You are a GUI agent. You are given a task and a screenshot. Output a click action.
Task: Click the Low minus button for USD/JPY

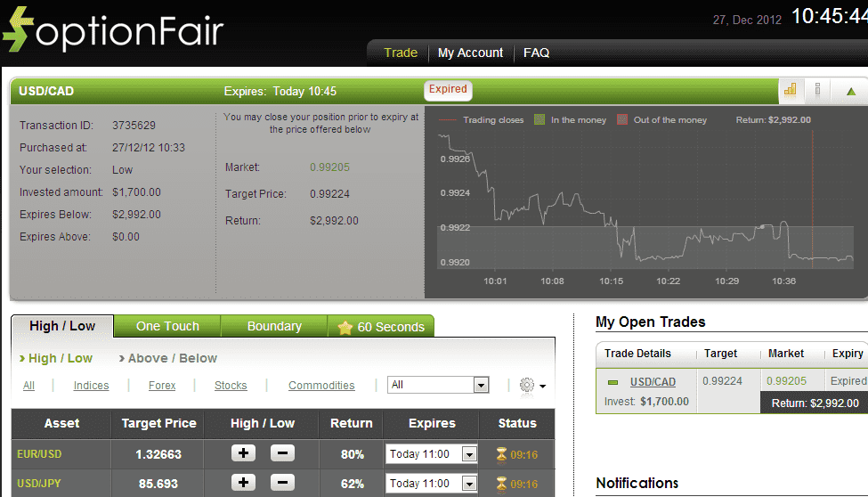(x=282, y=483)
